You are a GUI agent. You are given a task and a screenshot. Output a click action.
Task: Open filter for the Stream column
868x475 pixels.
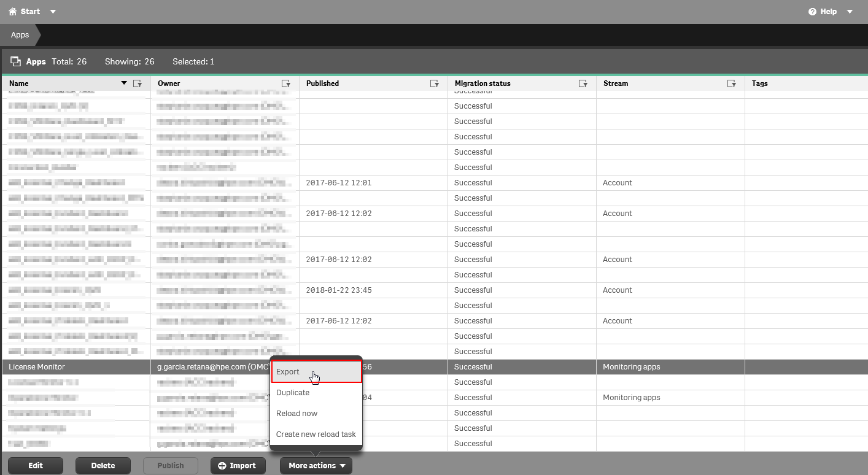pyautogui.click(x=732, y=83)
